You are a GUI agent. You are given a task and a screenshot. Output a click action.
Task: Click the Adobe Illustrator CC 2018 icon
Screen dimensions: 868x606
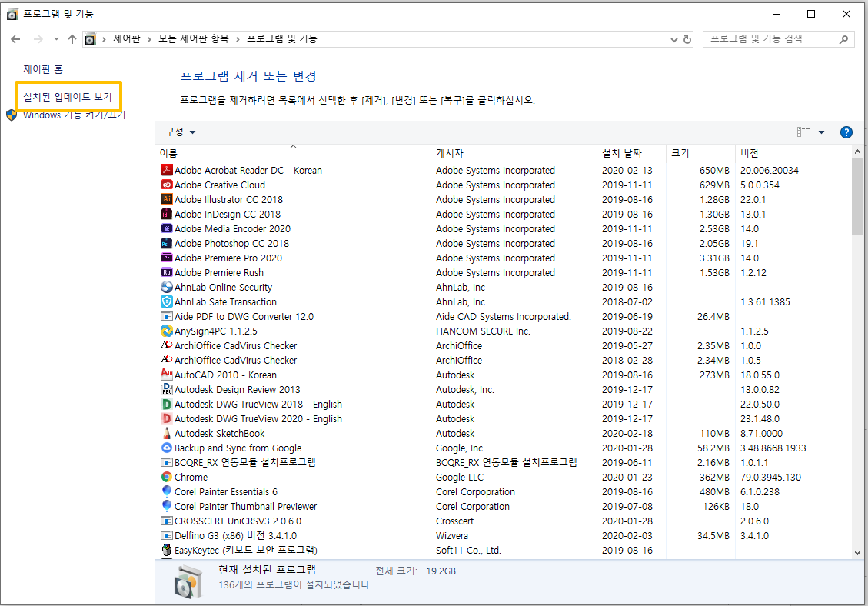pyautogui.click(x=167, y=199)
